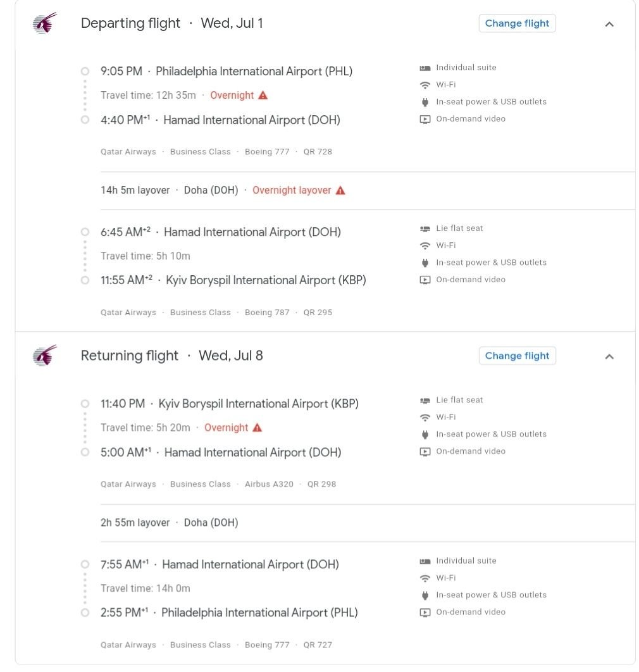This screenshot has height=672, width=639.
Task: Click the Wi-Fi icon for PHL to DOH leg
Action: [425, 85]
